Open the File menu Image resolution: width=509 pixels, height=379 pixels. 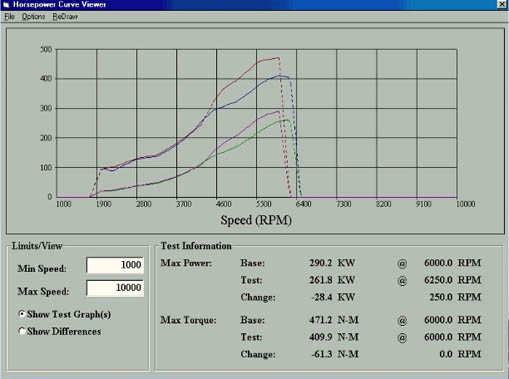click(9, 17)
